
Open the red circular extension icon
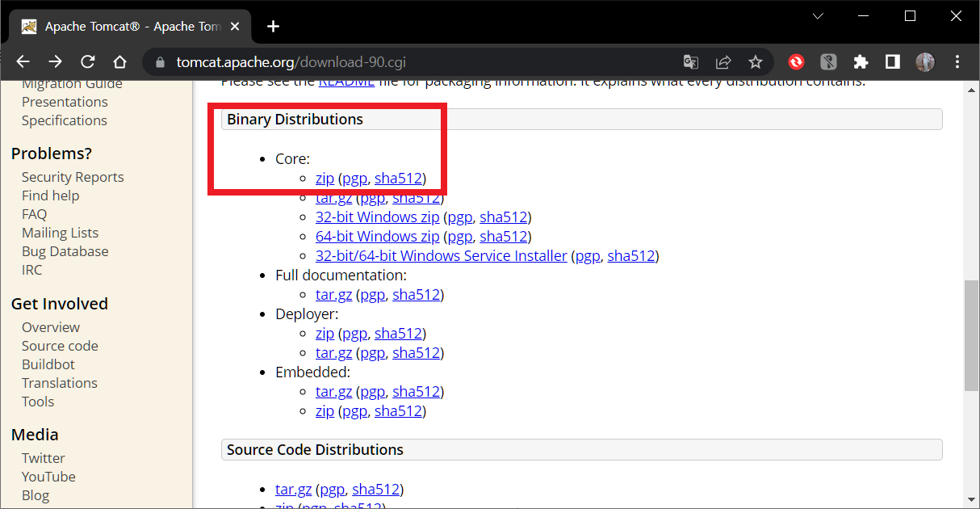[796, 61]
